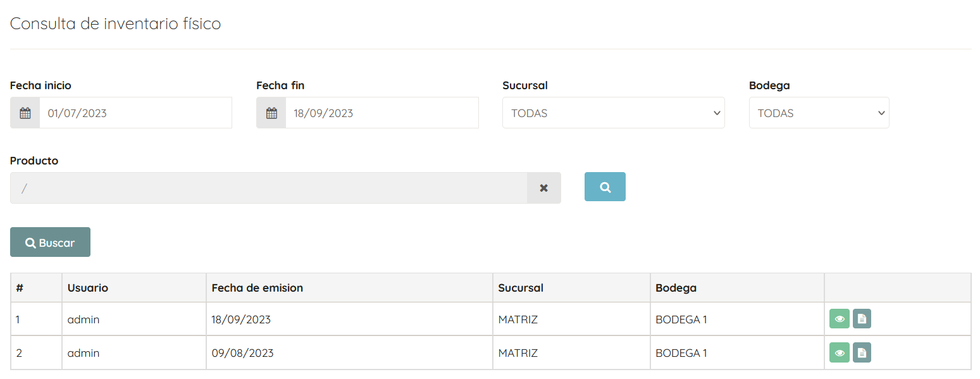
Task: View the inventory dated 09/08/2023 with the eye icon
Action: [x=840, y=352]
